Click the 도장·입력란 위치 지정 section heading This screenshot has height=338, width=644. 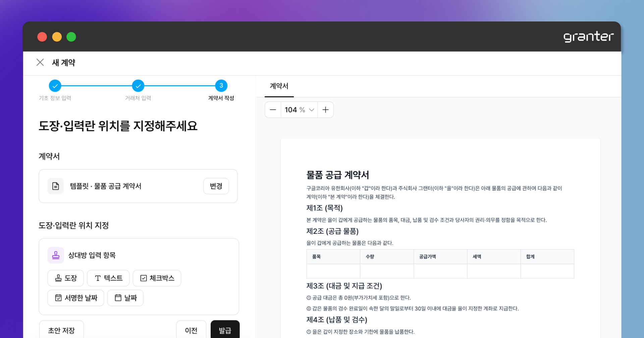click(73, 225)
